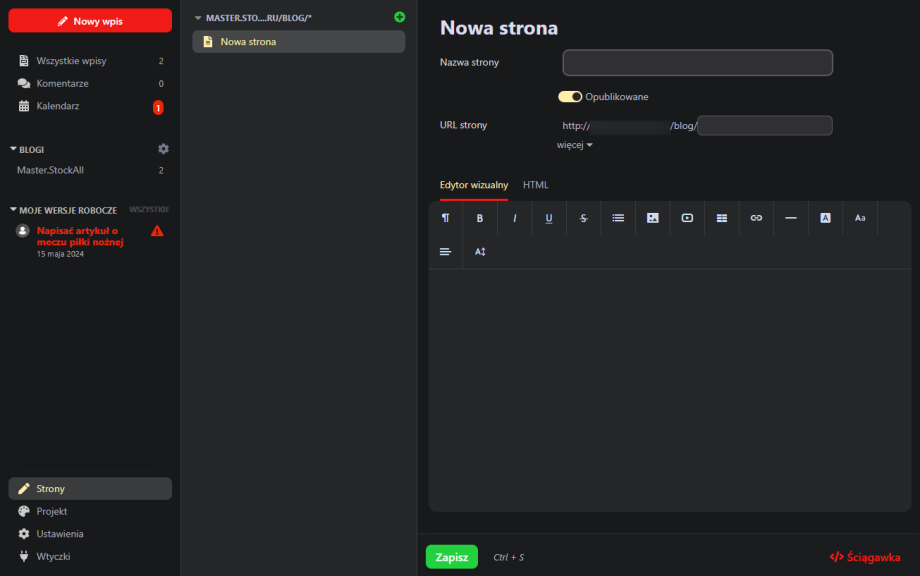Insert an image via toolbar icon
Screen dimensions: 920x576
[x=652, y=218]
